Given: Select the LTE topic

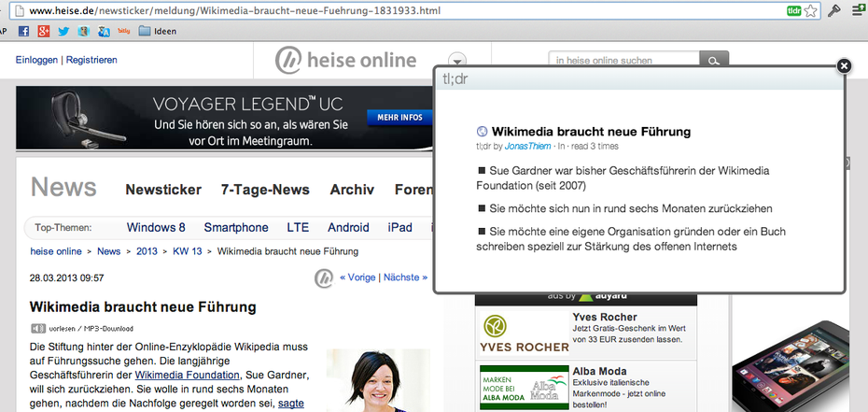Looking at the screenshot, I should pos(298,228).
